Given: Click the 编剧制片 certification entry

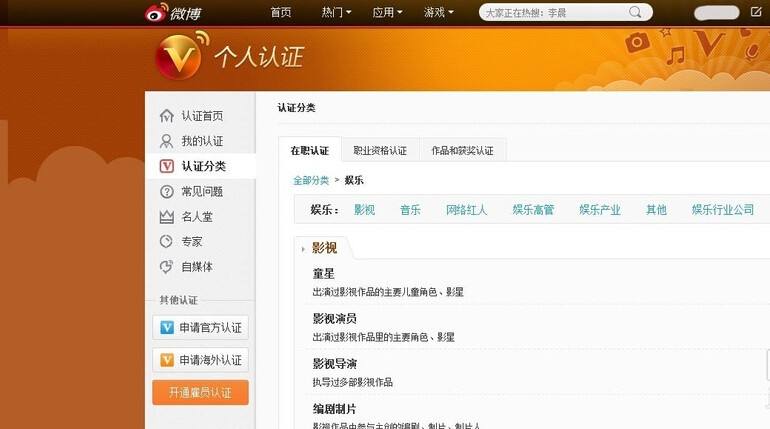Looking at the screenshot, I should (335, 409).
